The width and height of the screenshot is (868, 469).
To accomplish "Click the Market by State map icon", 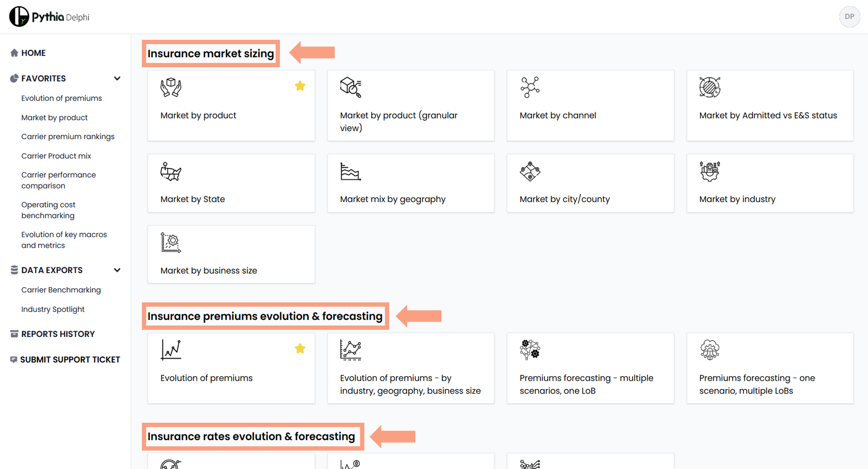I will coord(171,171).
